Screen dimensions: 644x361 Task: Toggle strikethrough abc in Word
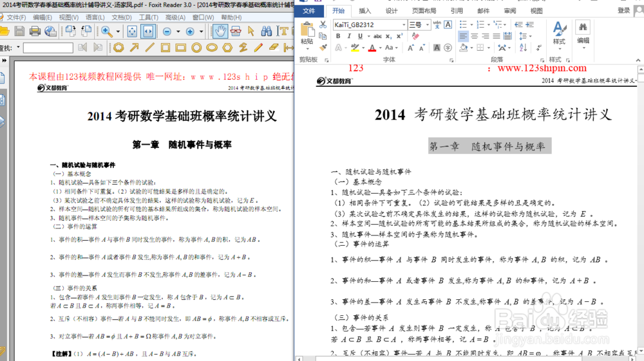point(377,36)
